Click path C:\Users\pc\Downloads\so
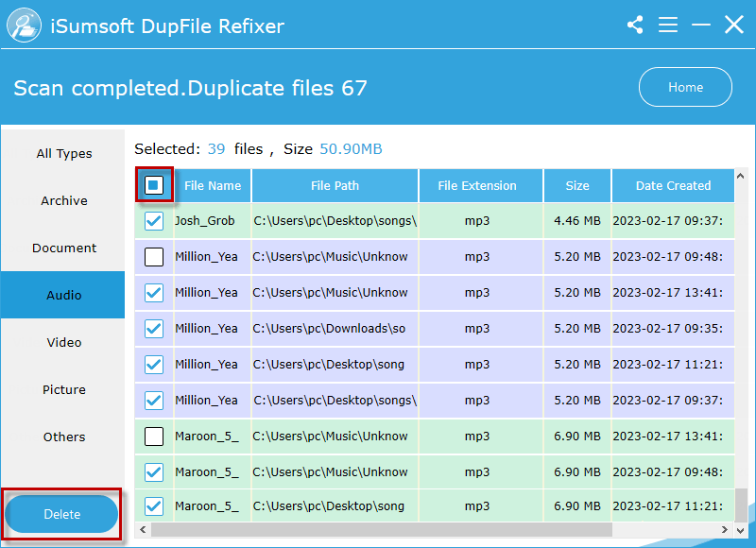Screen dimensions: 756x548 tap(335, 329)
